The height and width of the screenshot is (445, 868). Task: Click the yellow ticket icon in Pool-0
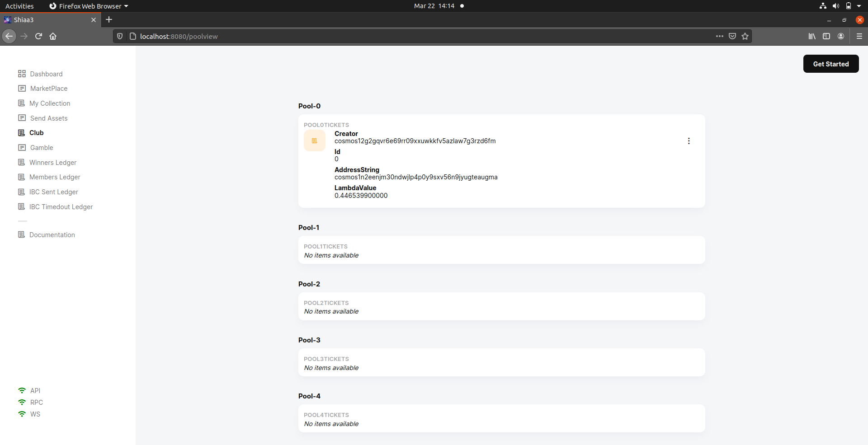315,141
